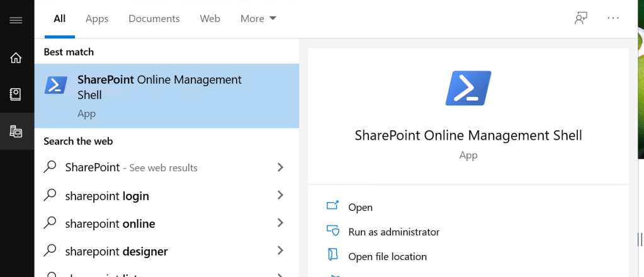Switch to the Documents tab

154,19
